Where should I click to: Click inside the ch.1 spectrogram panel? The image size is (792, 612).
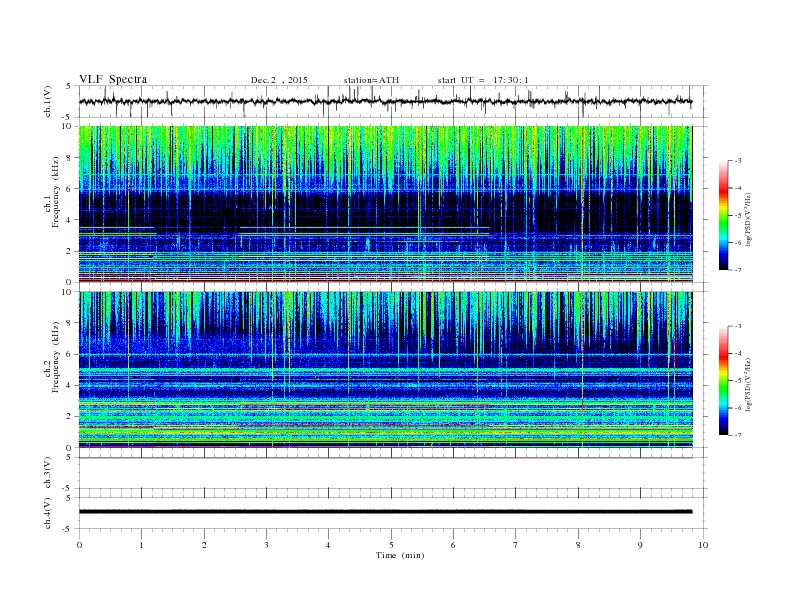tap(385, 204)
